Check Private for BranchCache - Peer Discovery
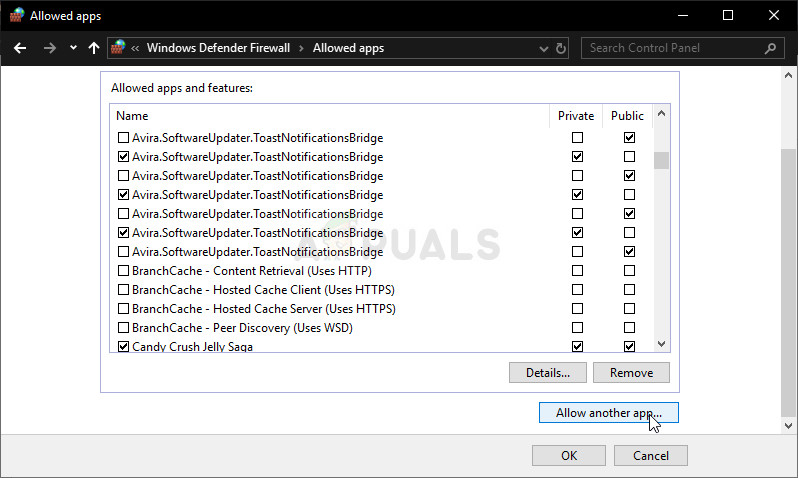This screenshot has height=478, width=798. click(577, 328)
